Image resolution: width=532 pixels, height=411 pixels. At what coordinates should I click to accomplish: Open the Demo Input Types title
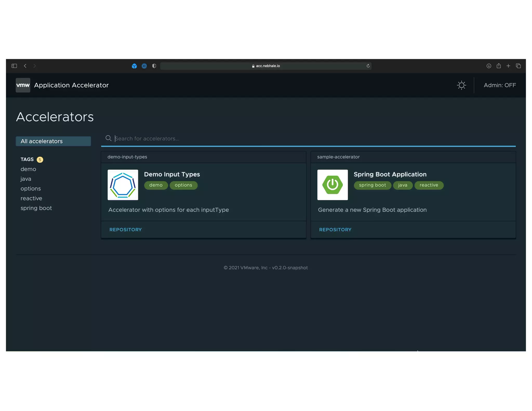172,174
